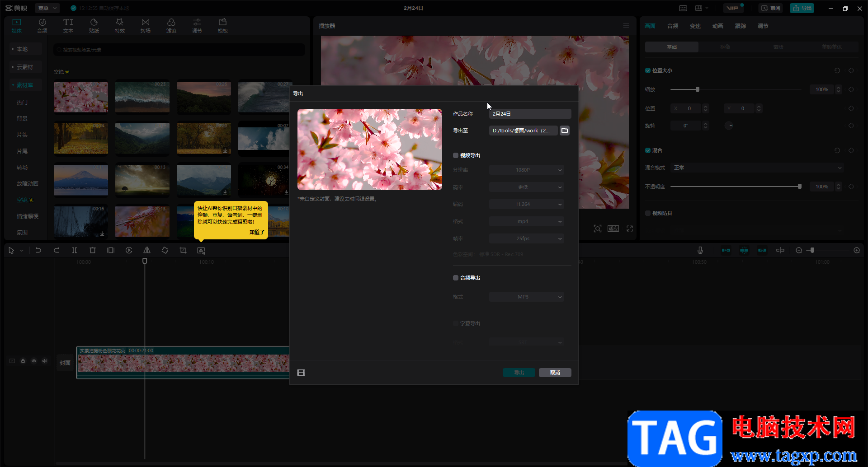This screenshot has width=868, height=467.
Task: Switch to the 变速 tab
Action: click(x=695, y=26)
